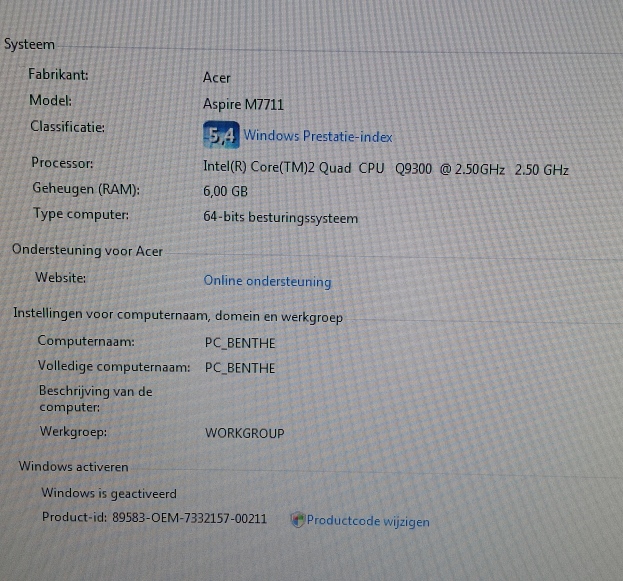
Task: Click the Model label
Action: (50, 100)
